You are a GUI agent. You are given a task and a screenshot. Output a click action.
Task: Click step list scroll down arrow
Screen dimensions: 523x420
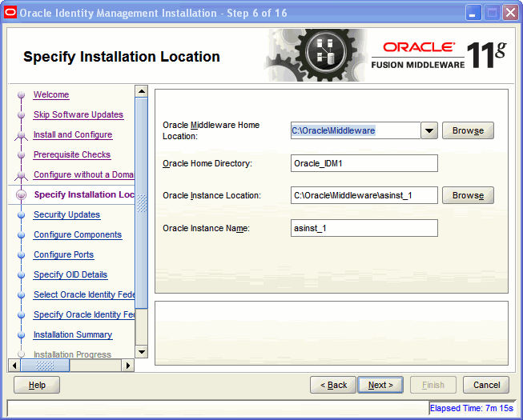[x=142, y=352]
